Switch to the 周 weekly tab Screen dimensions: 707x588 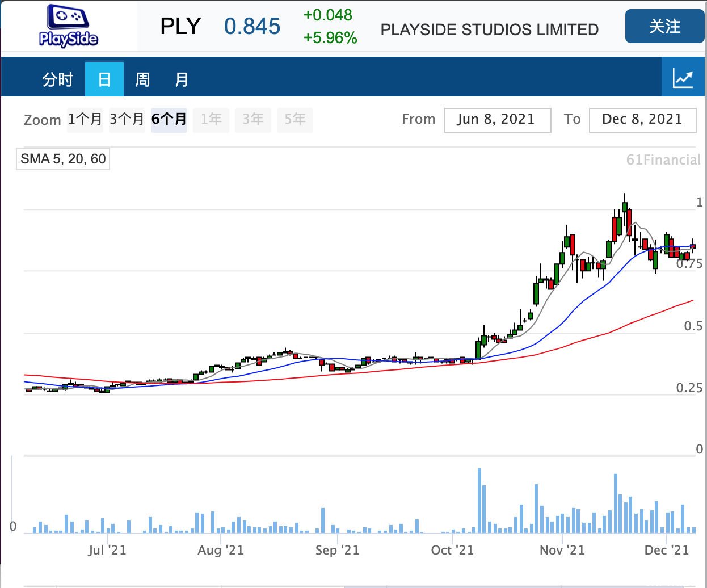tap(142, 79)
